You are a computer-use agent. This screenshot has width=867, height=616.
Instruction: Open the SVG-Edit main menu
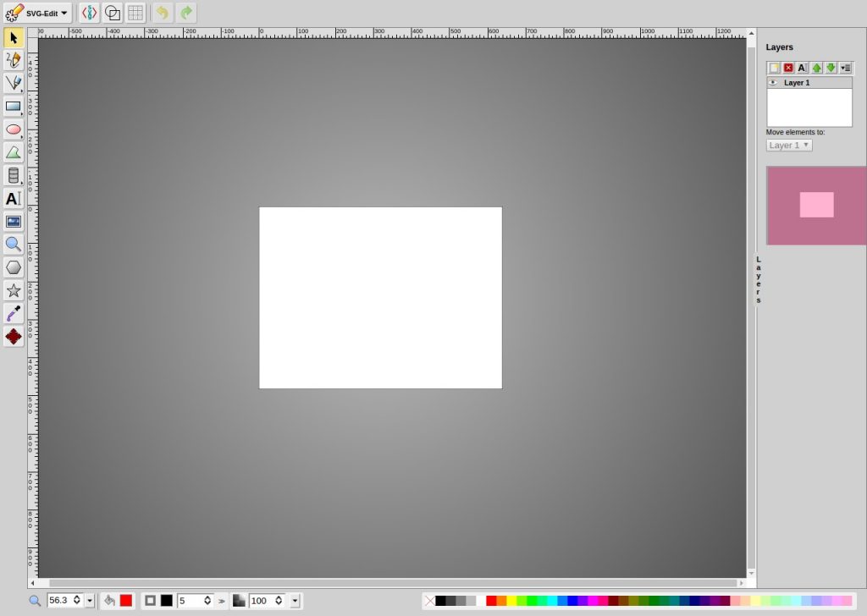click(38, 12)
